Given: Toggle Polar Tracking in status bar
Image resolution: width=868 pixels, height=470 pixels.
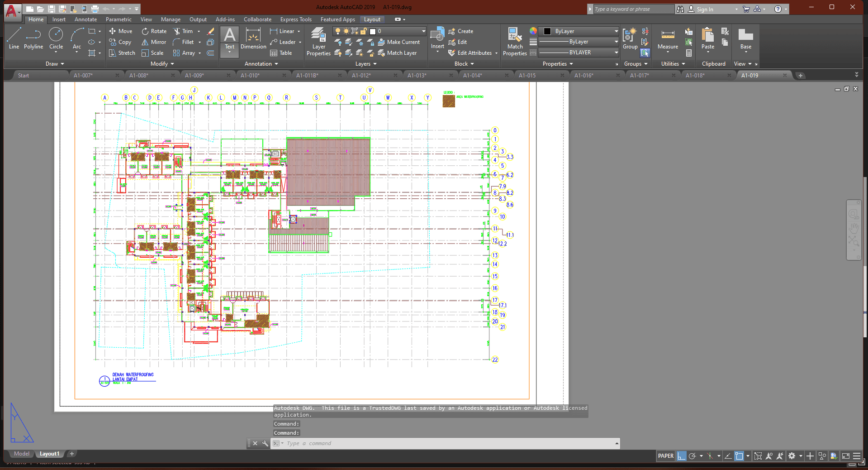Looking at the screenshot, I should click(x=692, y=456).
